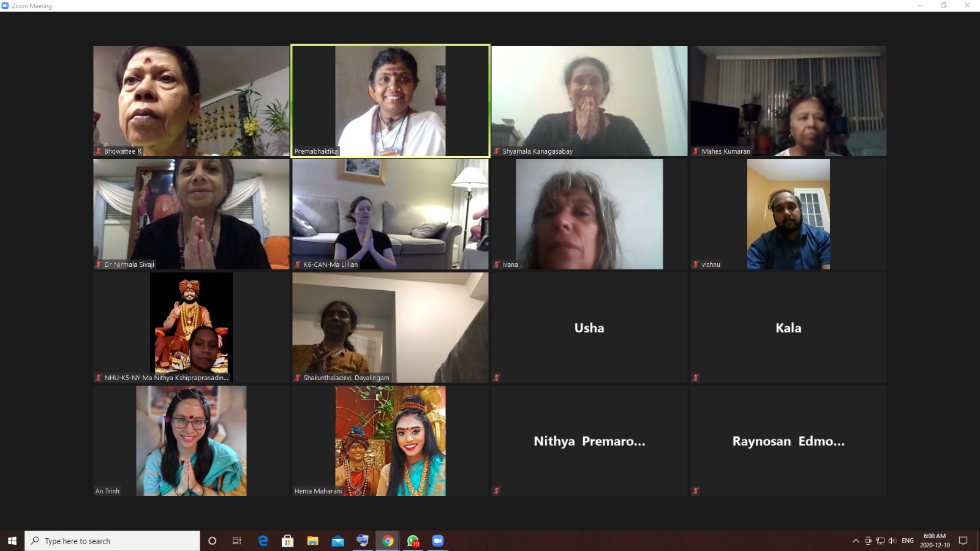Click the muted mic icon on Raynosan Edmo tile

point(696,491)
